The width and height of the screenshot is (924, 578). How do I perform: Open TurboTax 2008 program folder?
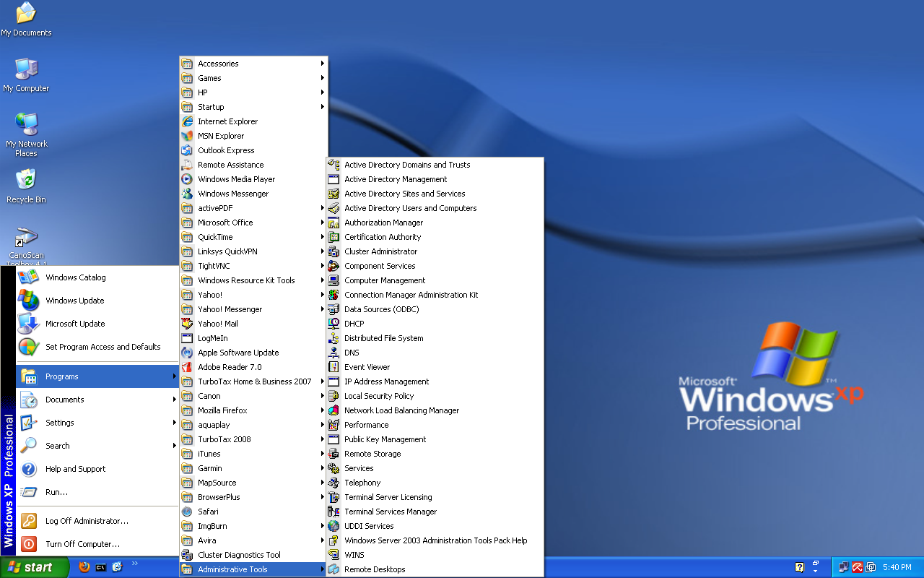click(x=253, y=439)
